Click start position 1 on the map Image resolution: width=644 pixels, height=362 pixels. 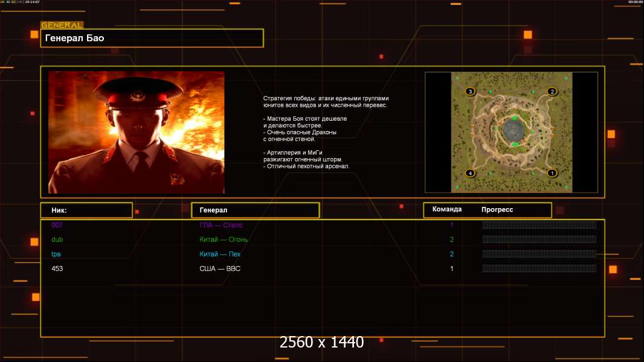[552, 173]
